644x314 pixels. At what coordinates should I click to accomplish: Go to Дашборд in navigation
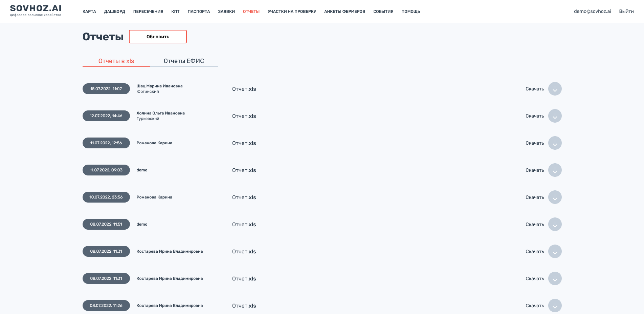pyautogui.click(x=114, y=12)
